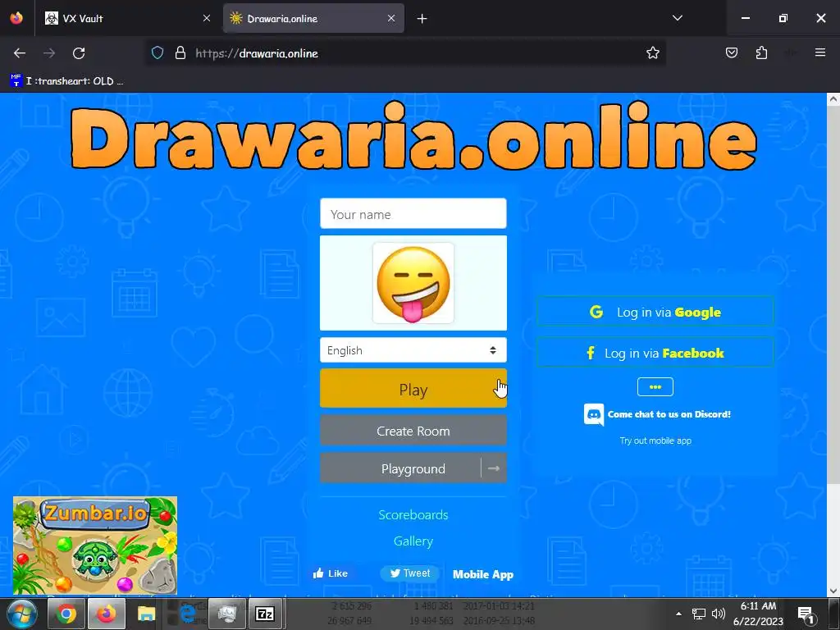
Task: Open a new tab with plus icon
Action: click(x=422, y=19)
